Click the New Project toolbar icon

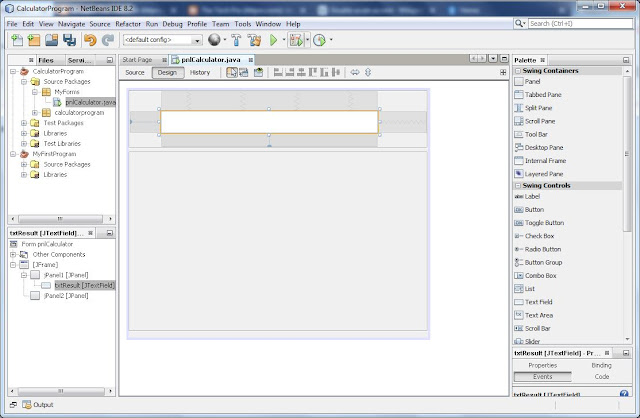coord(33,40)
